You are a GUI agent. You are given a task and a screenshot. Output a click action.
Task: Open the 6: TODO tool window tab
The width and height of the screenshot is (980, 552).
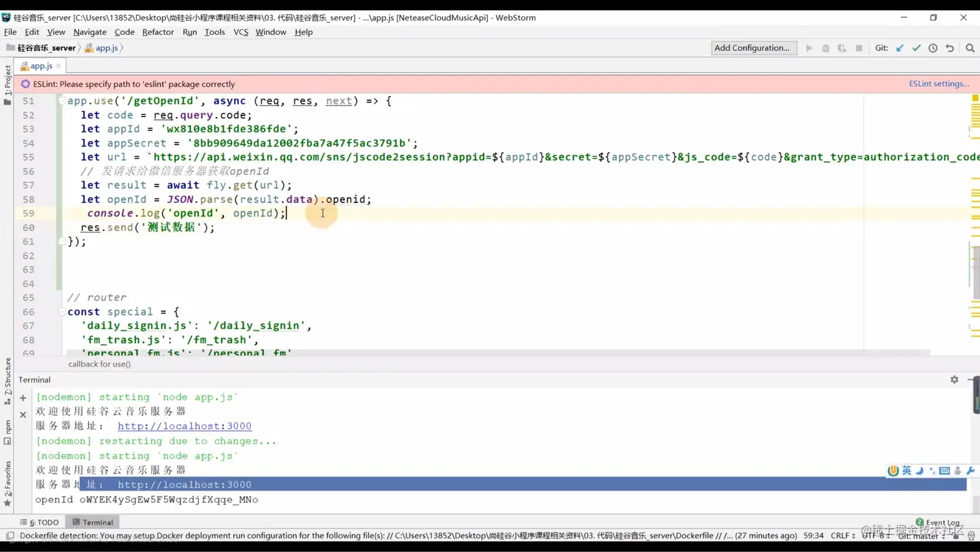click(40, 522)
